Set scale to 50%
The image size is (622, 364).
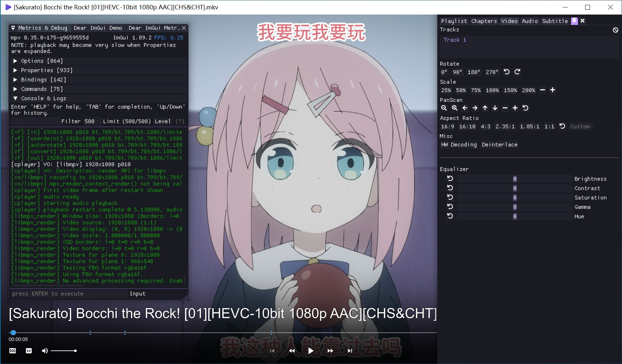coord(461,90)
